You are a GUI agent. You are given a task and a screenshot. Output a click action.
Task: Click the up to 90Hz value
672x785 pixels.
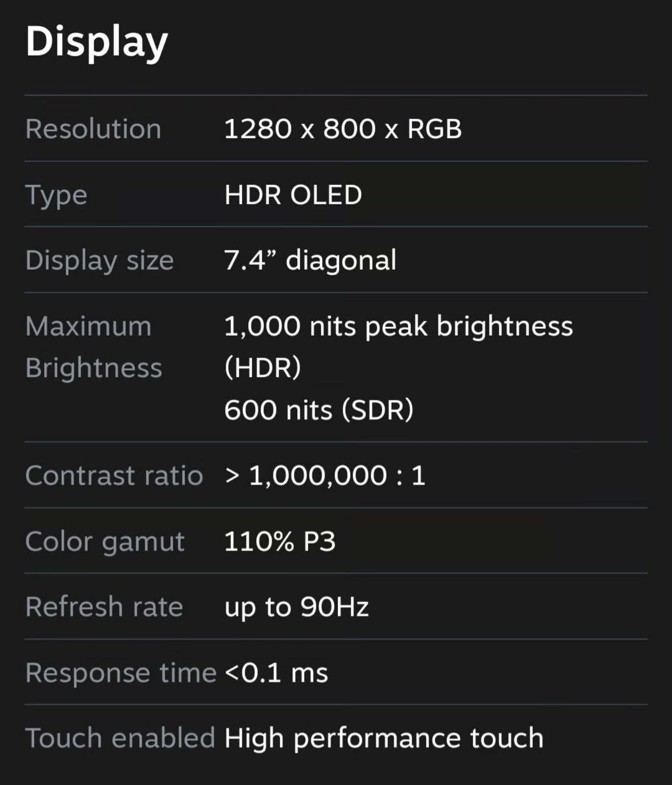coord(296,607)
